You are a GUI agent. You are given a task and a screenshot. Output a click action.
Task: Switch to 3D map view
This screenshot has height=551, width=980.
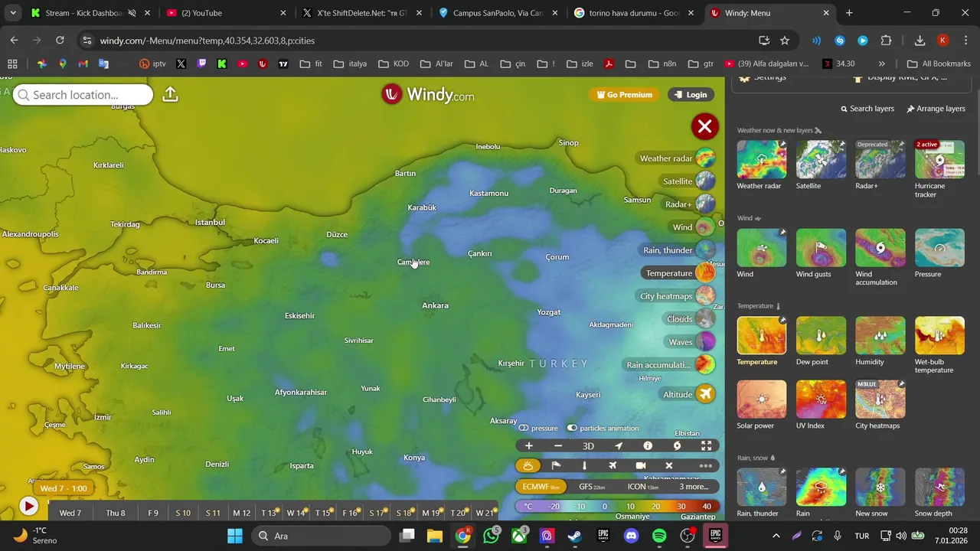point(588,446)
